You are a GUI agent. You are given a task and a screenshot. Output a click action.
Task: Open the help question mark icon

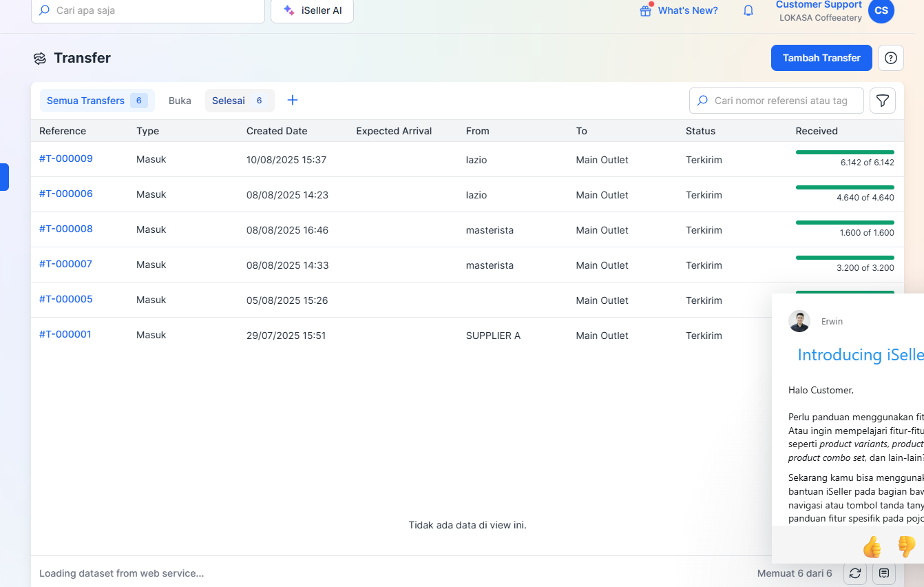tap(891, 58)
